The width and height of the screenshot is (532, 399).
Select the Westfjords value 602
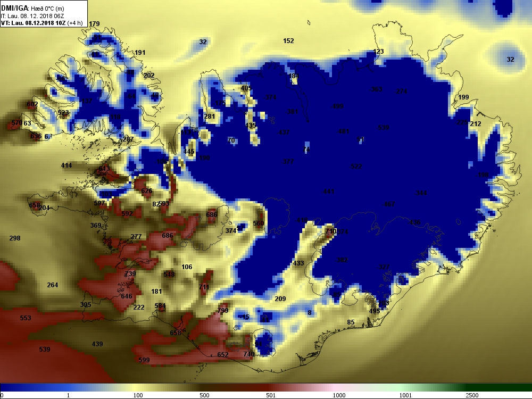point(32,104)
